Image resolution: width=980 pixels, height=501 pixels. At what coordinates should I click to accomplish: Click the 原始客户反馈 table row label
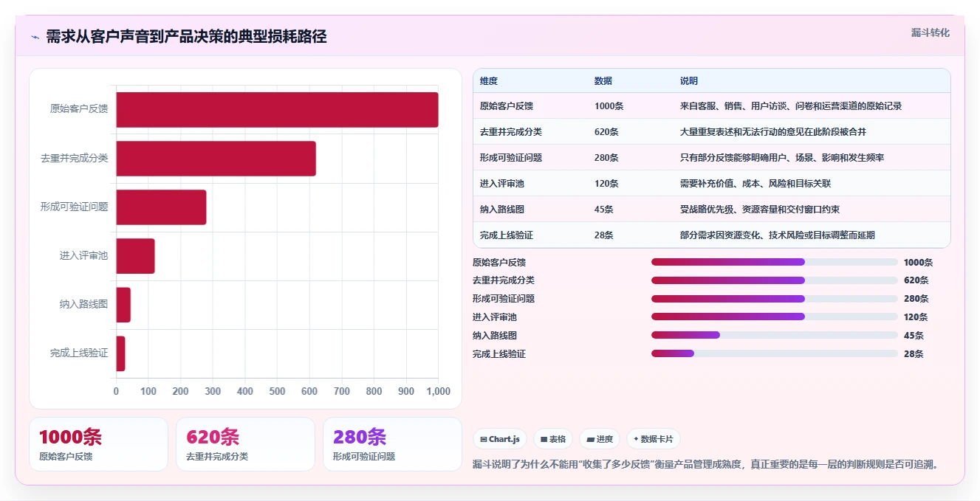[507, 106]
